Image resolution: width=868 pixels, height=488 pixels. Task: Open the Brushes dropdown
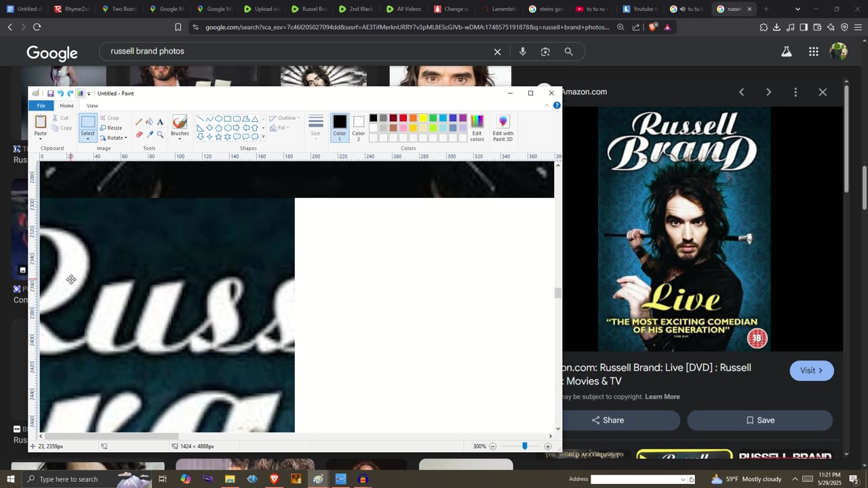pyautogui.click(x=180, y=138)
